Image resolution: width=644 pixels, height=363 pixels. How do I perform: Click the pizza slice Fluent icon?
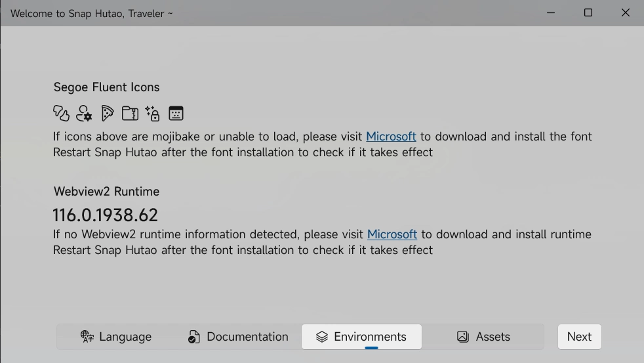[107, 113]
